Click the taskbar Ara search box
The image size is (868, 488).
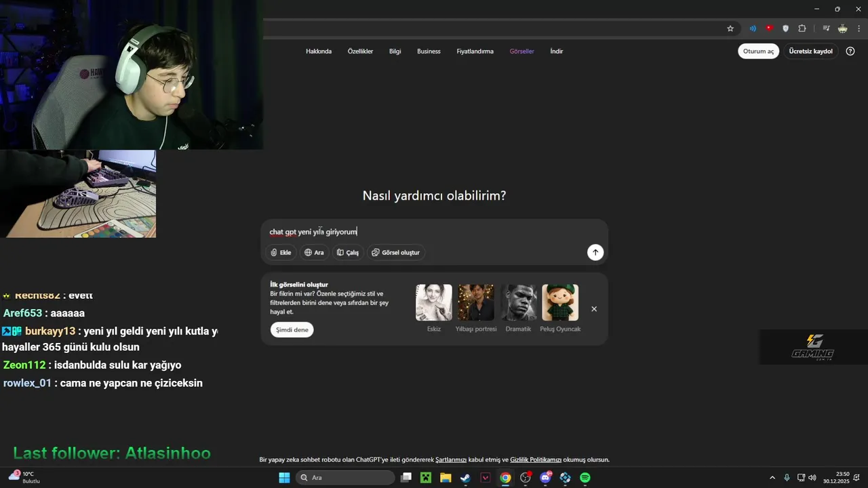pyautogui.click(x=346, y=478)
